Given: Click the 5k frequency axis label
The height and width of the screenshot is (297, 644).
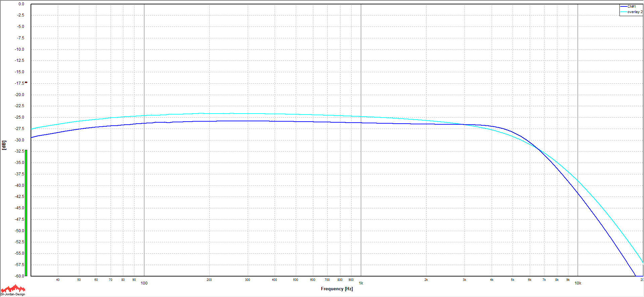Looking at the screenshot, I should coord(512,280).
